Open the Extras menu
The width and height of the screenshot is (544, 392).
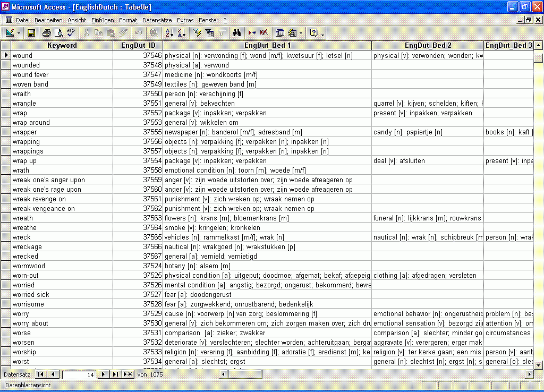pyautogui.click(x=185, y=21)
